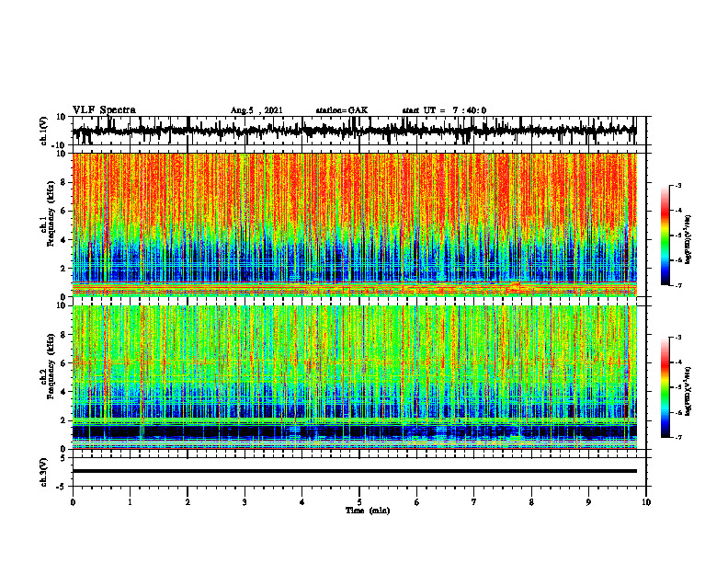The height and width of the screenshot is (563, 728).
Task: Click the "ch.2 Frequency (kHz)" axis label
Action: (x=48, y=366)
